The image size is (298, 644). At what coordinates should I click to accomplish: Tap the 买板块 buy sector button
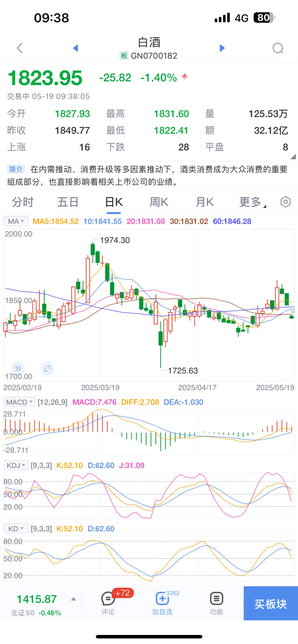pyautogui.click(x=271, y=603)
